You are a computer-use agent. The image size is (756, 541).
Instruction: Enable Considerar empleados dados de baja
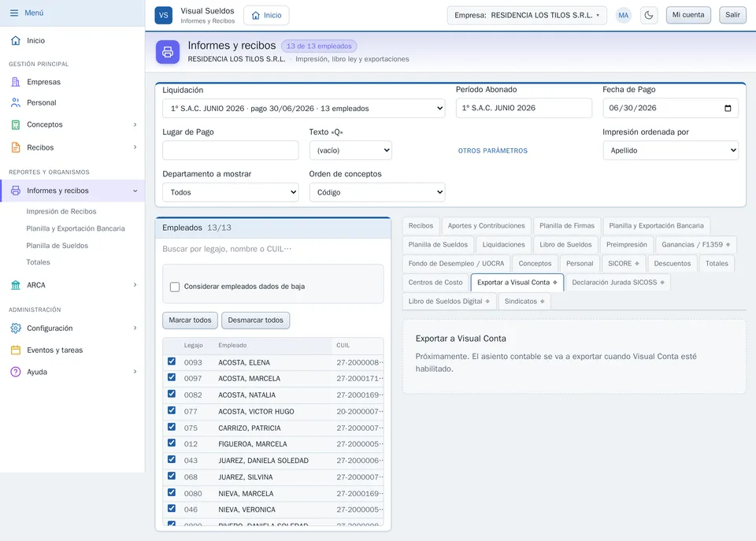[175, 287]
